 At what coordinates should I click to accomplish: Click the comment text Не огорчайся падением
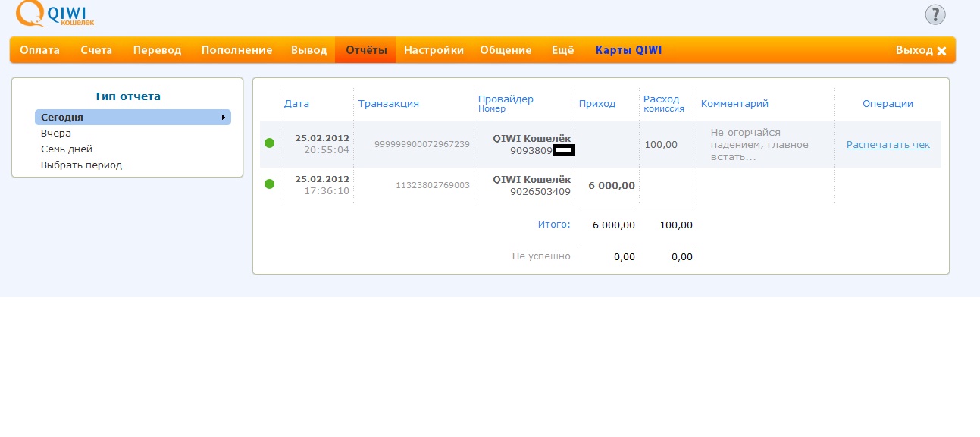click(759, 144)
